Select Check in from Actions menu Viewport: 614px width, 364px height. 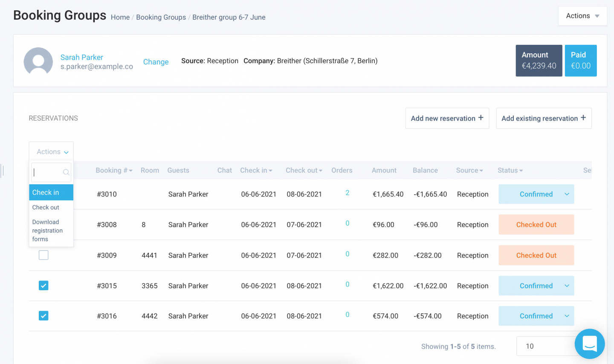pyautogui.click(x=51, y=192)
